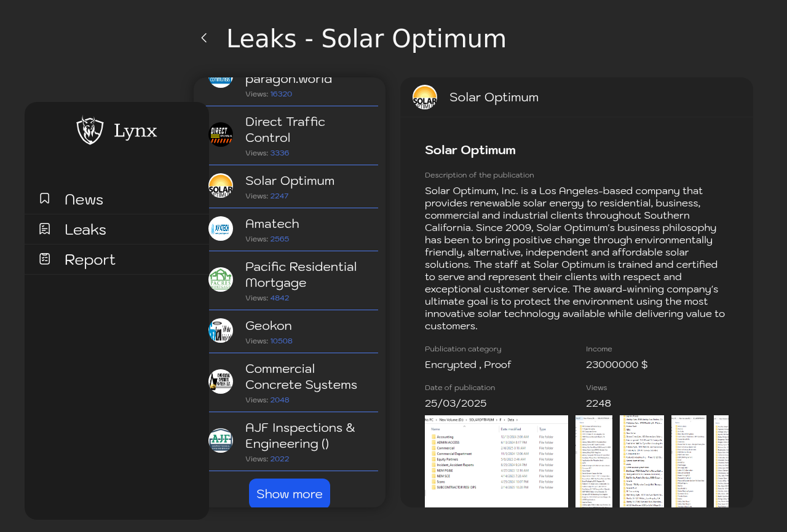
Task: Click Pacific Residential Mortgage views 4842
Action: click(280, 298)
